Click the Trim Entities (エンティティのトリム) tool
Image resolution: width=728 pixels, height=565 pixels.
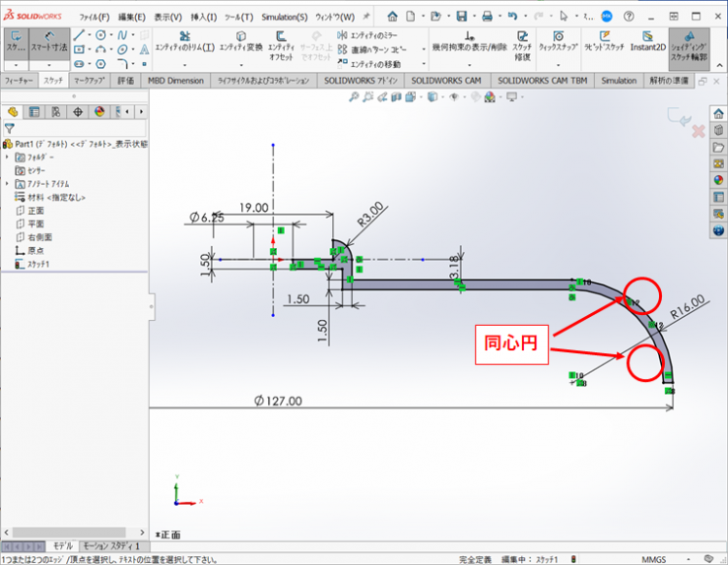184,40
